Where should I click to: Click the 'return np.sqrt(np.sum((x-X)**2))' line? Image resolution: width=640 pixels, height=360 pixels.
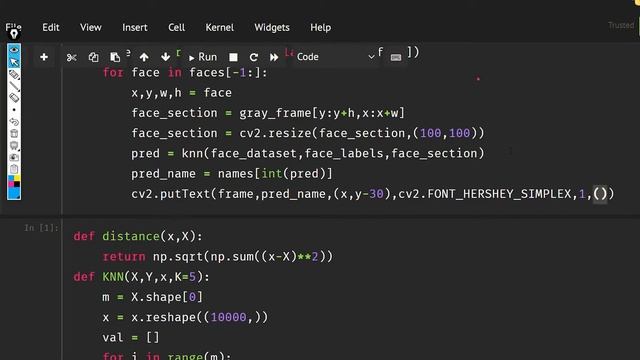point(218,257)
